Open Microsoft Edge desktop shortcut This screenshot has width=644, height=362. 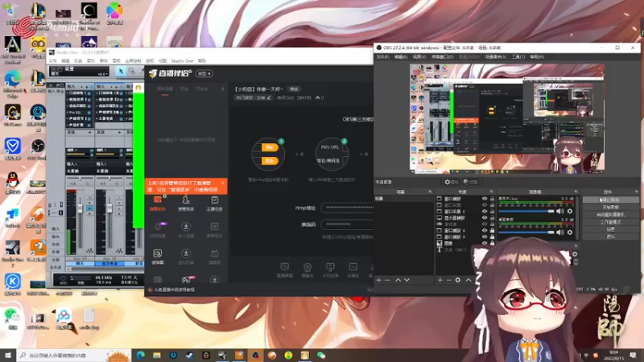(12, 84)
